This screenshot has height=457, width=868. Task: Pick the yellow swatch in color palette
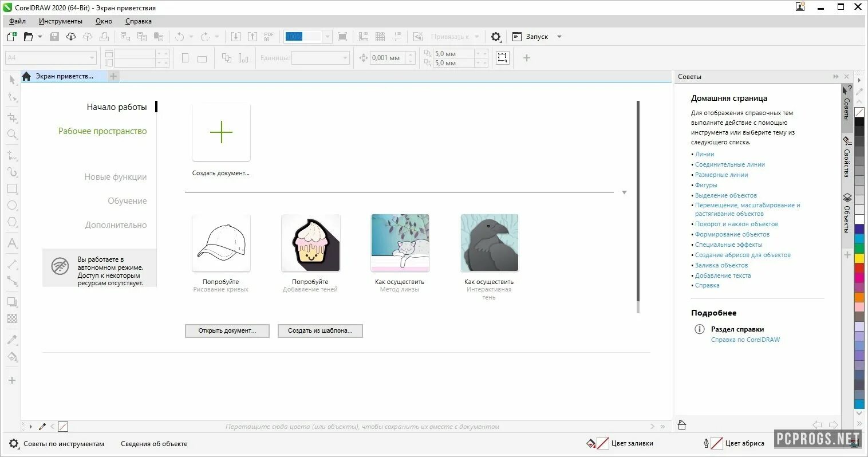[859, 258]
